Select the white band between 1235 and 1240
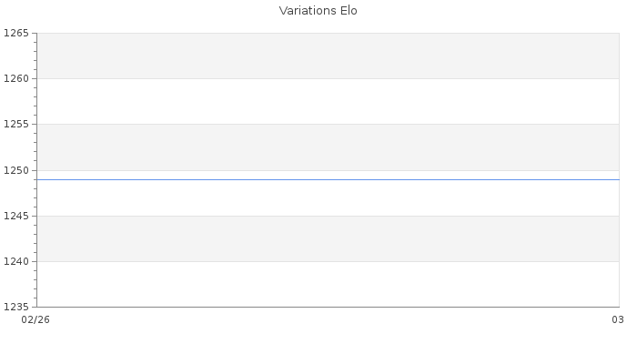The image size is (637, 364). click(328, 284)
